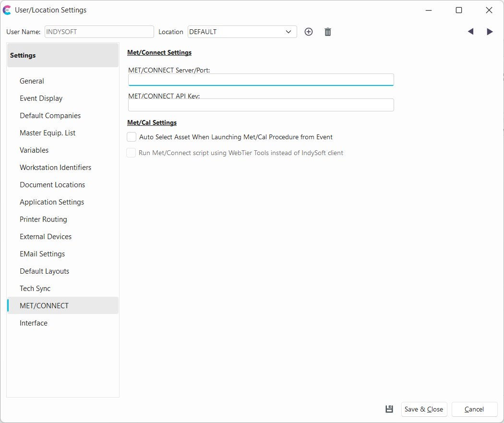This screenshot has height=423, width=504.
Task: Click the delete location trash icon
Action: click(328, 32)
